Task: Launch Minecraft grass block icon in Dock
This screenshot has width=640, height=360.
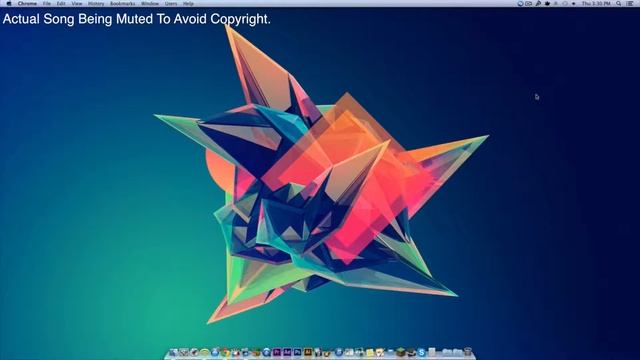Action: tap(401, 352)
